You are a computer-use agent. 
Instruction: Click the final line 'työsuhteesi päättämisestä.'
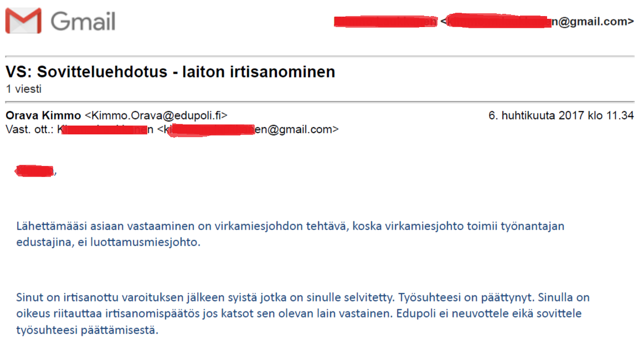(x=87, y=331)
